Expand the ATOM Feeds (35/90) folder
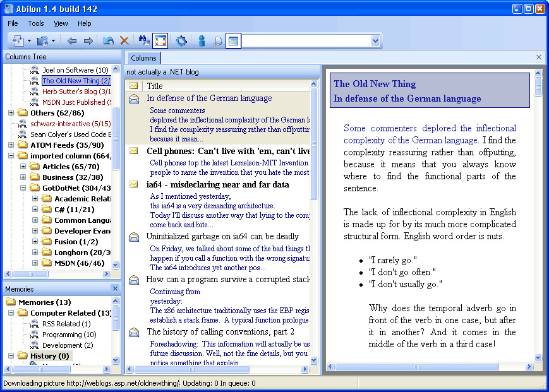Screen dimensions: 549x392 [11, 145]
